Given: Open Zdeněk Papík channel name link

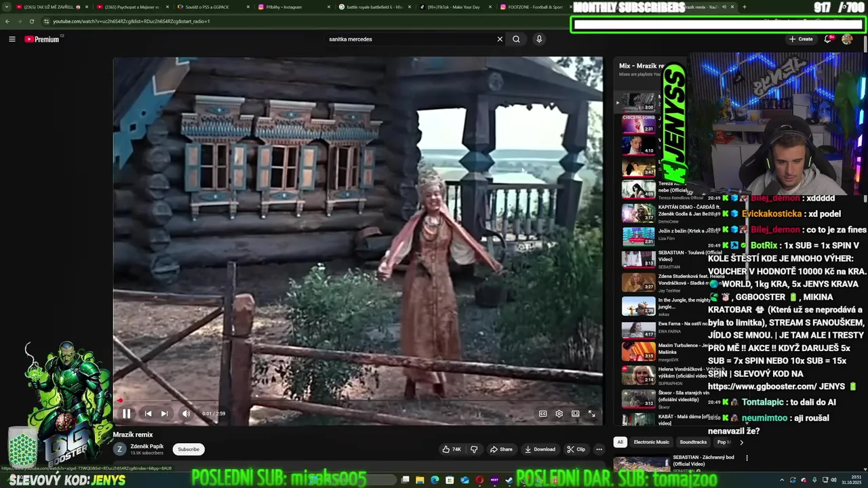Looking at the screenshot, I should 146,447.
